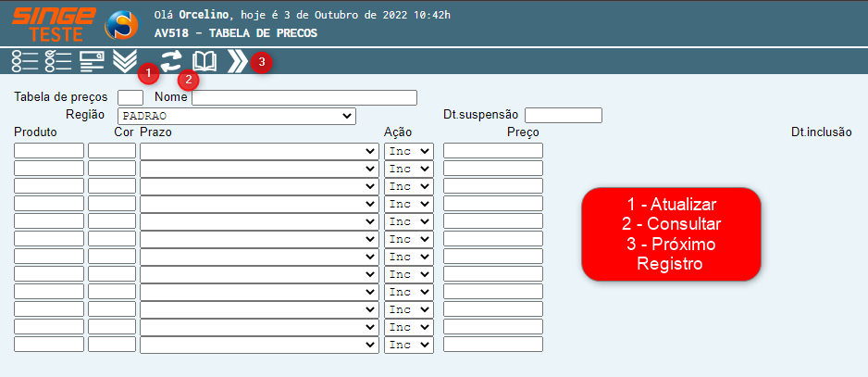Click the Atualizar refresh arrows icon
The width and height of the screenshot is (868, 377).
[x=171, y=62]
